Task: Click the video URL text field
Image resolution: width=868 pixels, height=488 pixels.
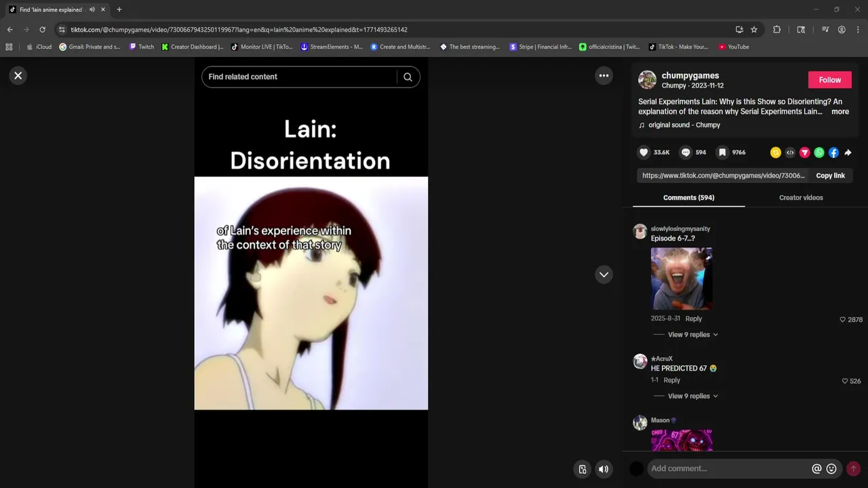Action: click(724, 176)
